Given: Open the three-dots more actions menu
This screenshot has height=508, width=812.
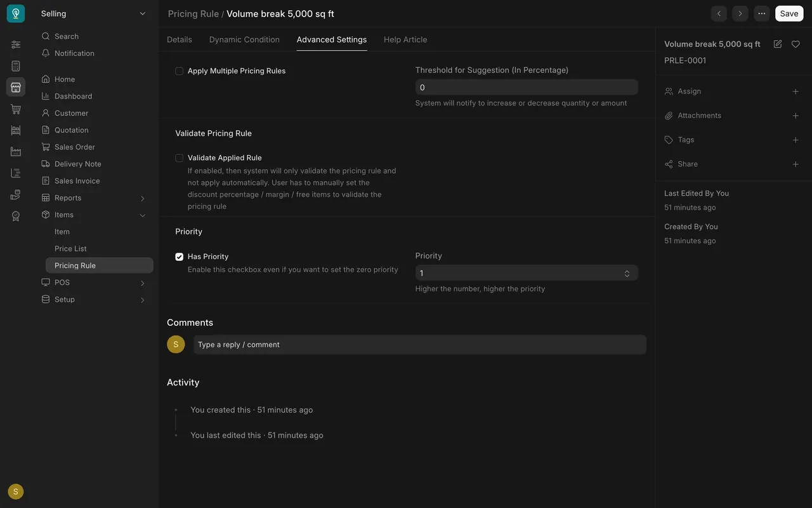Looking at the screenshot, I should pyautogui.click(x=762, y=13).
